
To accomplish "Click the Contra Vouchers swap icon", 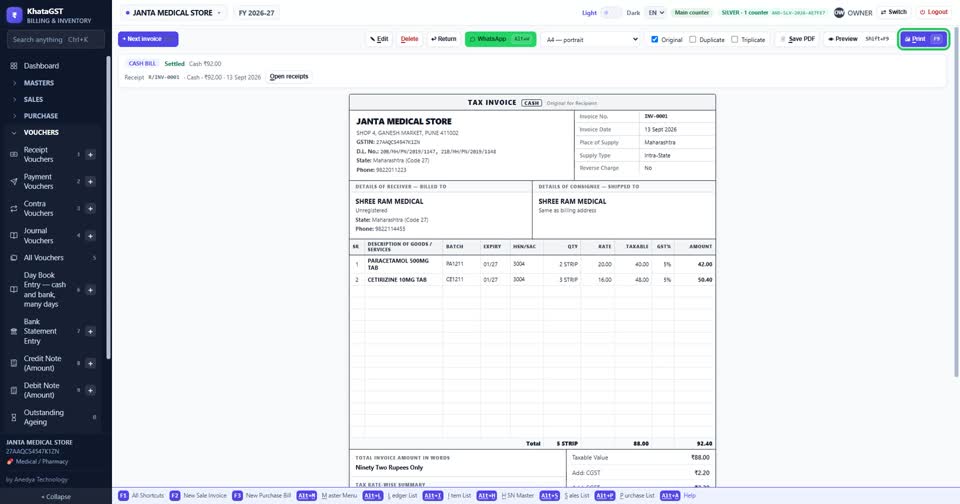I will pos(13,208).
